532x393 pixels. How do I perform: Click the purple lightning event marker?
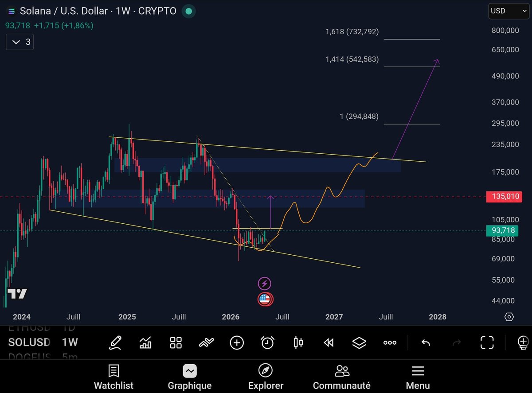(265, 284)
